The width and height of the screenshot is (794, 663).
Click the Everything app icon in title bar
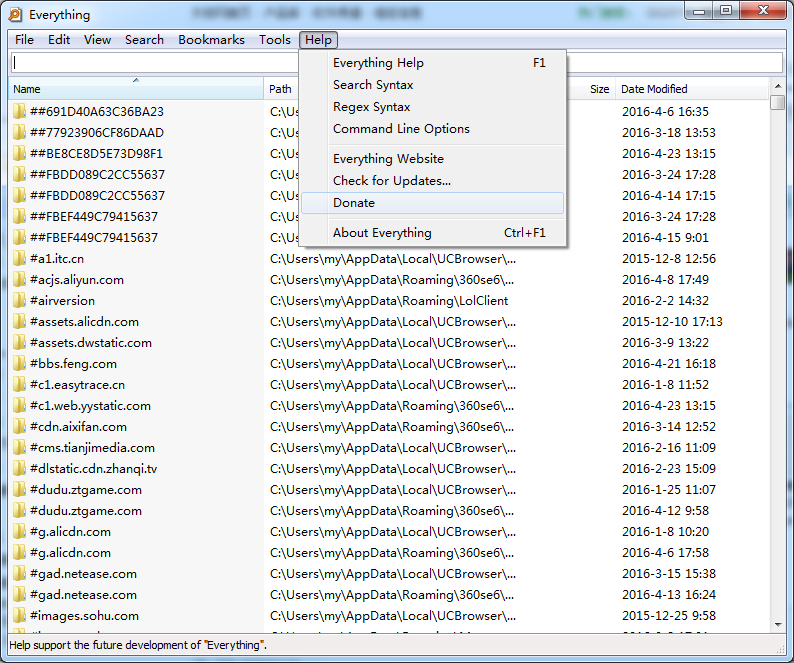pos(16,15)
